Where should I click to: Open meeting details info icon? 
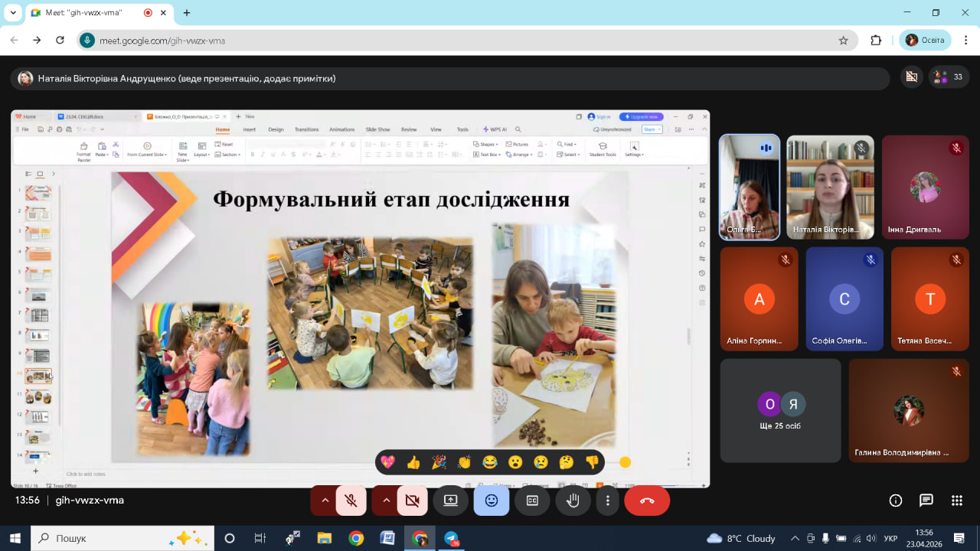(x=896, y=500)
